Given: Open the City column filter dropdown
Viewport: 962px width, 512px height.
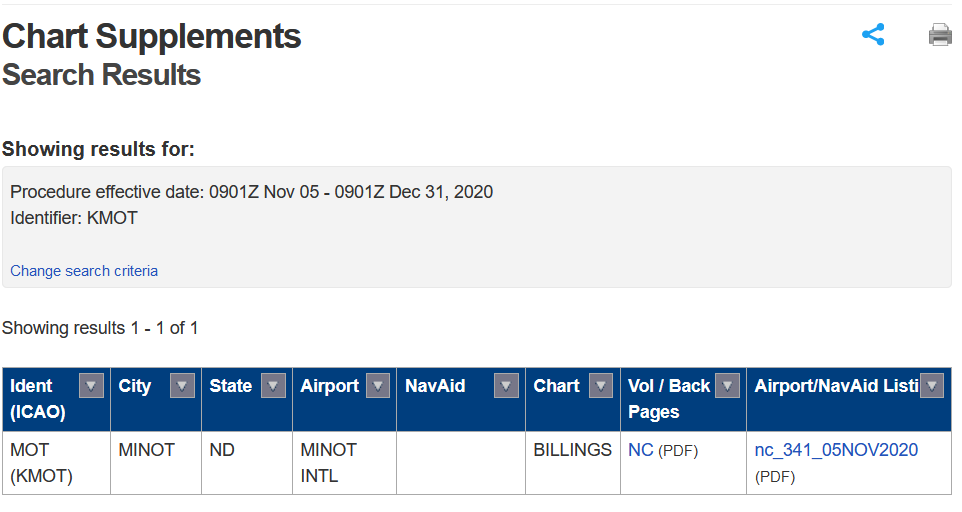Looking at the screenshot, I should click(x=182, y=386).
